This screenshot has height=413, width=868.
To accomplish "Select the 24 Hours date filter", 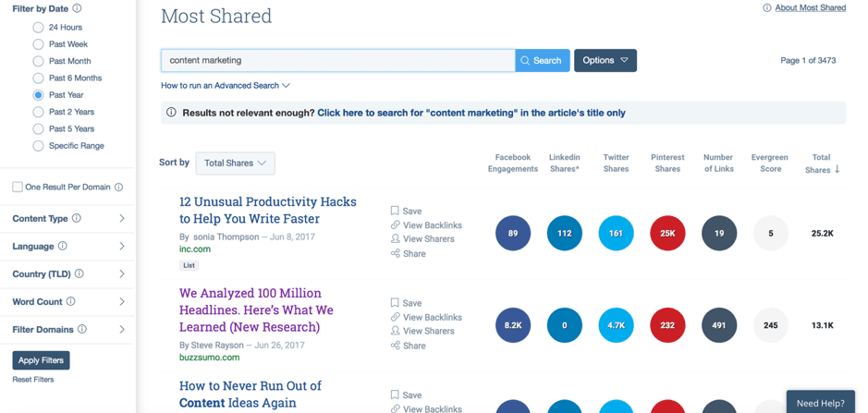I will 38,27.
